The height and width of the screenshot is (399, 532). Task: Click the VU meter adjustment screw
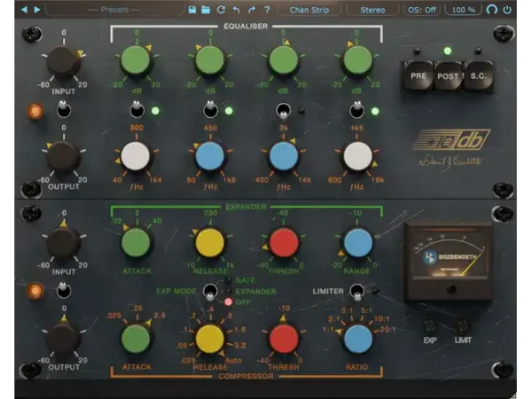pyautogui.click(x=451, y=289)
